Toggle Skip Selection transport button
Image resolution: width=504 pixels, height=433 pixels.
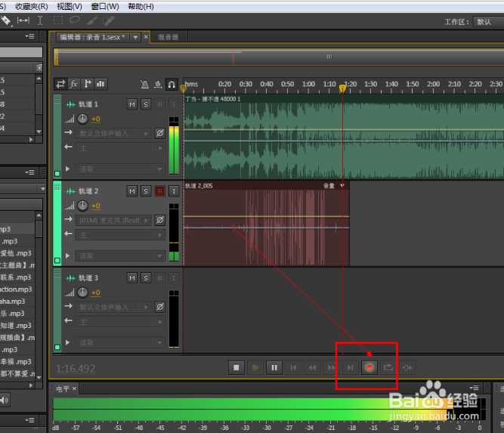point(407,367)
